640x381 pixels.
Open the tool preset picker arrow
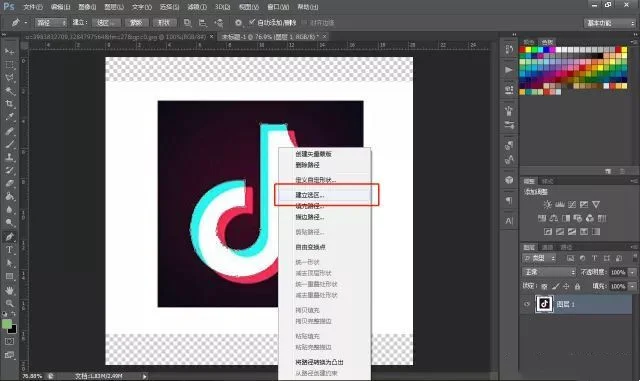[x=26, y=23]
